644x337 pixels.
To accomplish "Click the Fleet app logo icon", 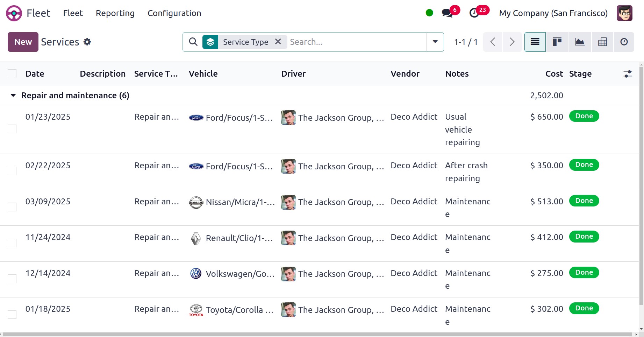I will 14,13.
